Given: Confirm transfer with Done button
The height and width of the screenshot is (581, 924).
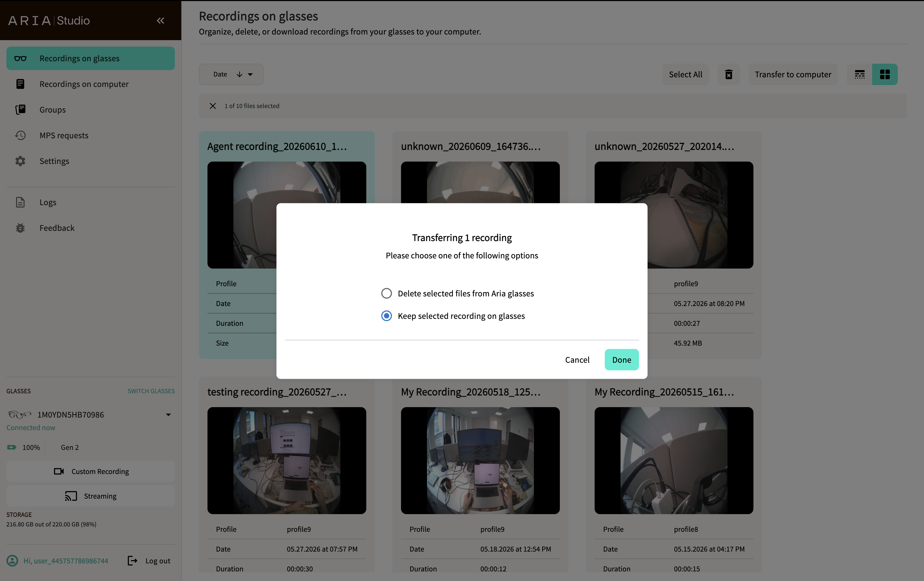Looking at the screenshot, I should (x=622, y=360).
